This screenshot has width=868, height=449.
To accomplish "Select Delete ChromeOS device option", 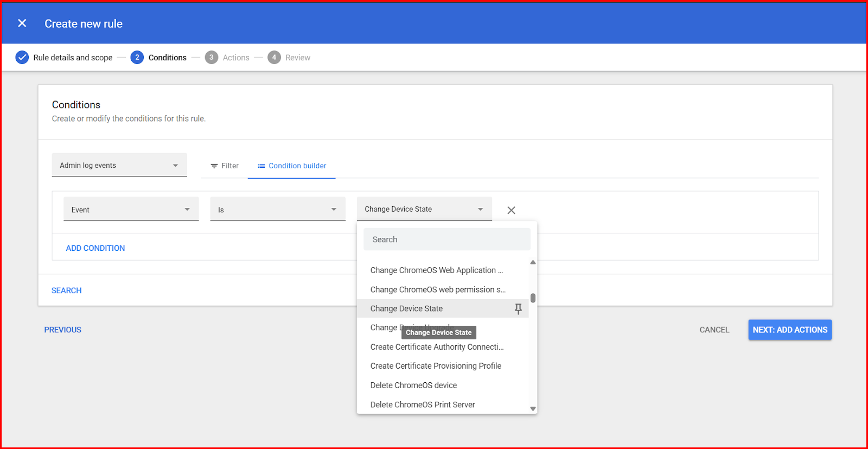I will 413,385.
